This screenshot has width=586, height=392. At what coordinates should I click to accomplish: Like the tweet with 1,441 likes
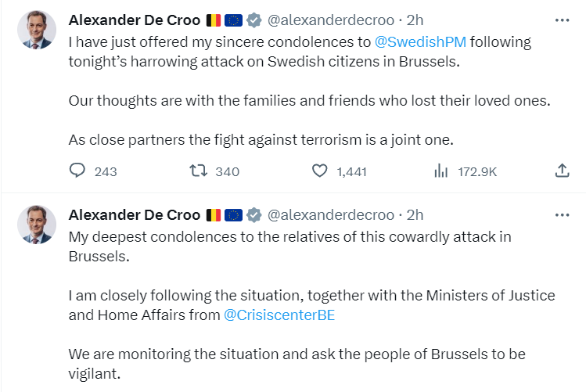(319, 171)
